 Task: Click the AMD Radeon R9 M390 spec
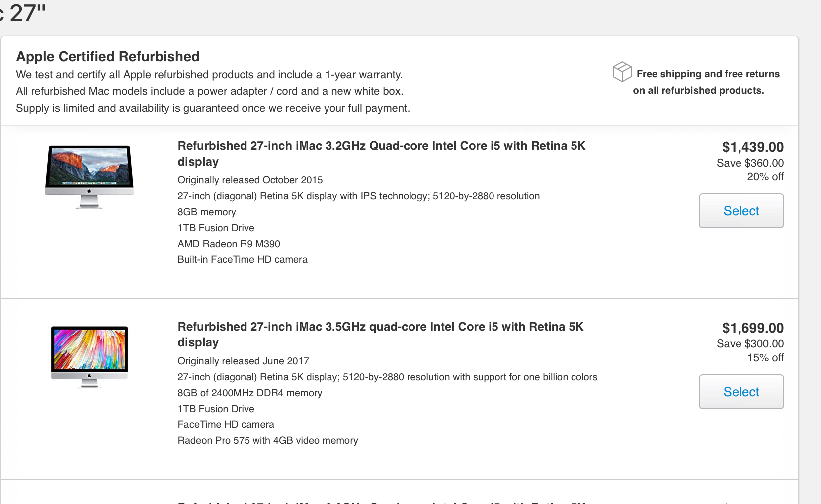(x=229, y=244)
